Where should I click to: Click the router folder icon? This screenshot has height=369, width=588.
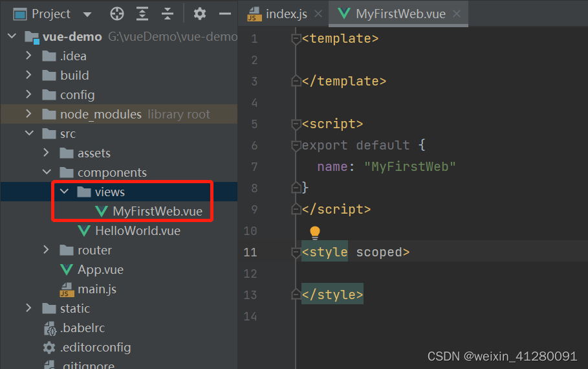coord(67,251)
